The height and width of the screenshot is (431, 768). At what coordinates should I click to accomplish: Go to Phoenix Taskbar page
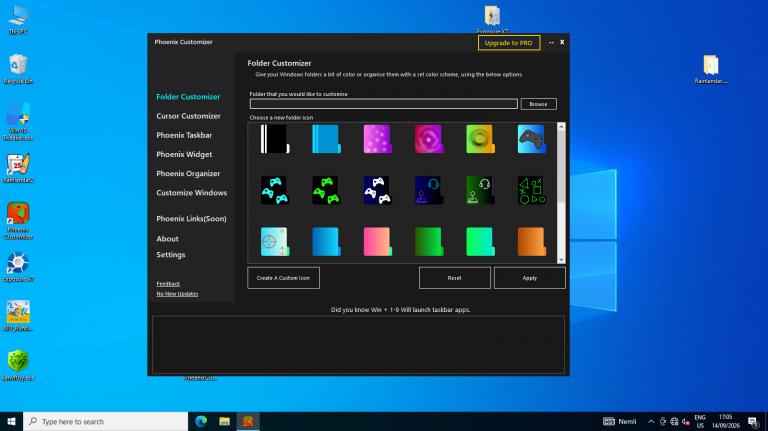pyautogui.click(x=184, y=135)
